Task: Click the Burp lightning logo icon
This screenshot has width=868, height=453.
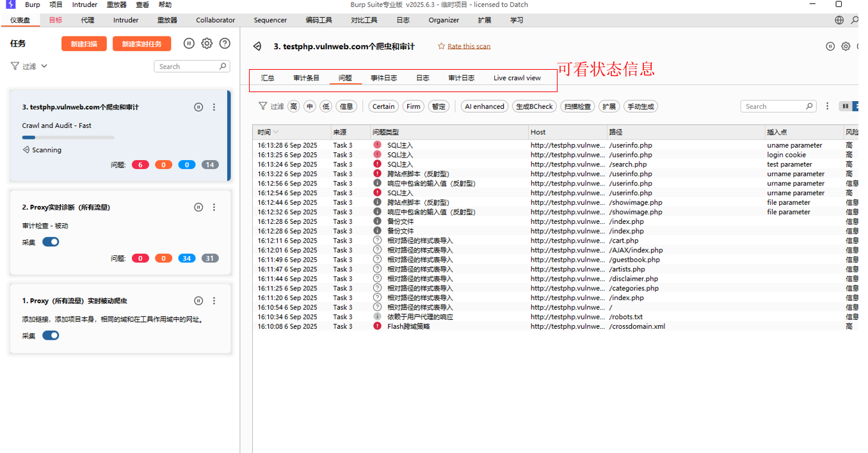Action: click(10, 4)
